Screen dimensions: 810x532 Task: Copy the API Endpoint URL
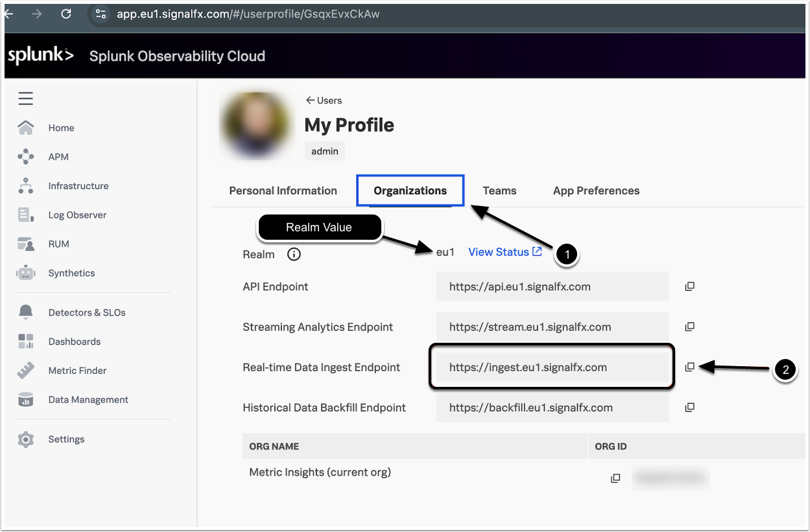690,286
